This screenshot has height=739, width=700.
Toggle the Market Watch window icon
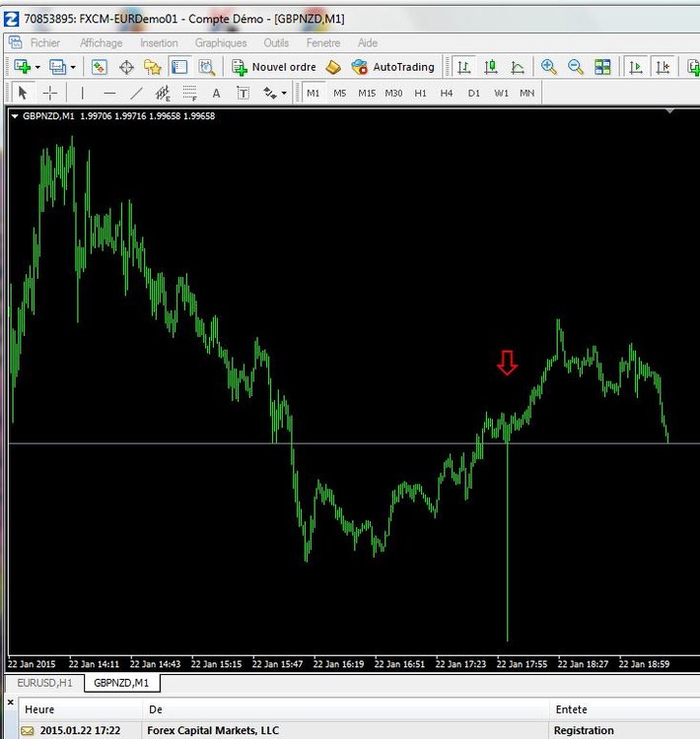tap(99, 67)
